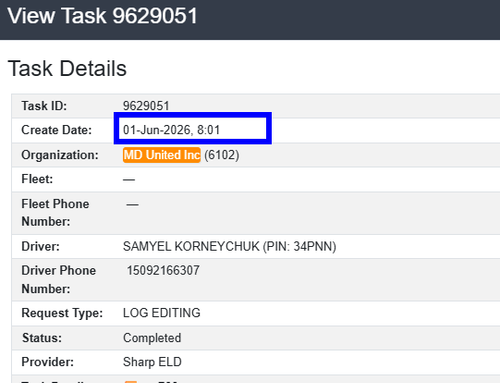The width and height of the screenshot is (500, 383).
Task: Click the Provider: label
Action: click(x=48, y=362)
